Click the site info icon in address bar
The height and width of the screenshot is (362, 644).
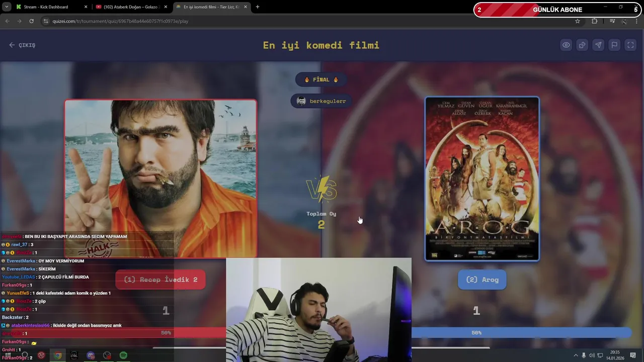(x=46, y=21)
